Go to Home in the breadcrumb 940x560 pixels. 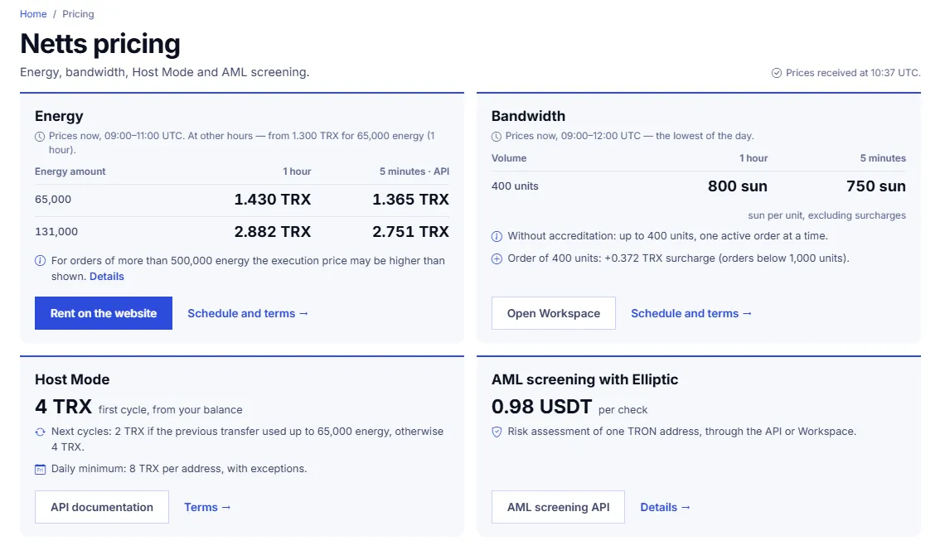coord(33,14)
